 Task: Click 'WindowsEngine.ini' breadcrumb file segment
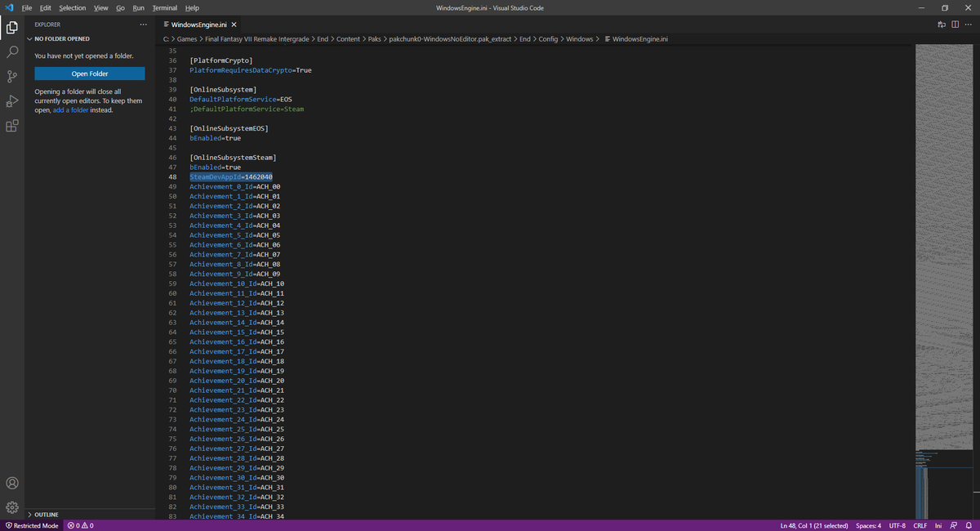click(635, 38)
